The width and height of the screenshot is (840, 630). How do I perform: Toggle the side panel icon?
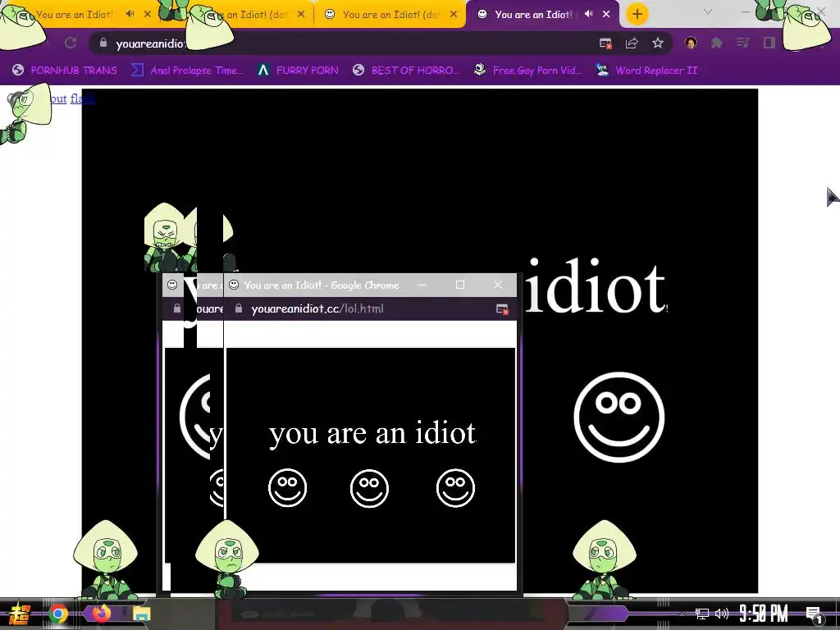[769, 43]
